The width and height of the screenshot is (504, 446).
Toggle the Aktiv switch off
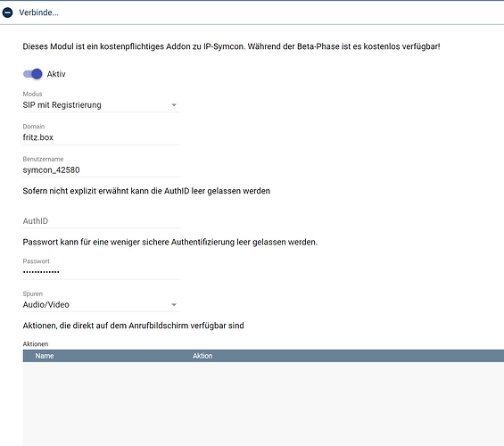click(x=32, y=74)
